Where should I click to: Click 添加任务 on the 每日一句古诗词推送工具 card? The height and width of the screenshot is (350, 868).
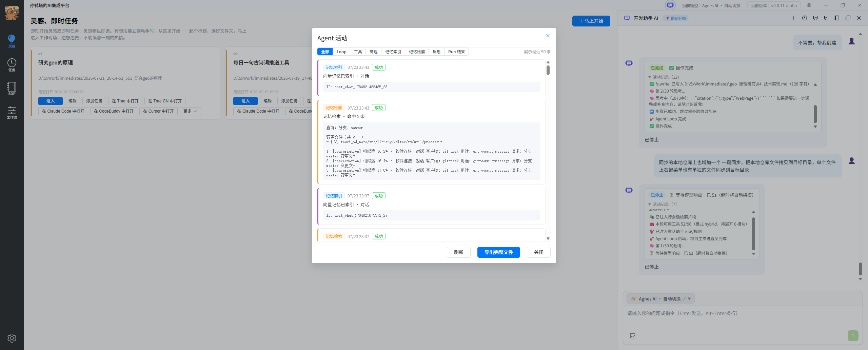tap(289, 101)
